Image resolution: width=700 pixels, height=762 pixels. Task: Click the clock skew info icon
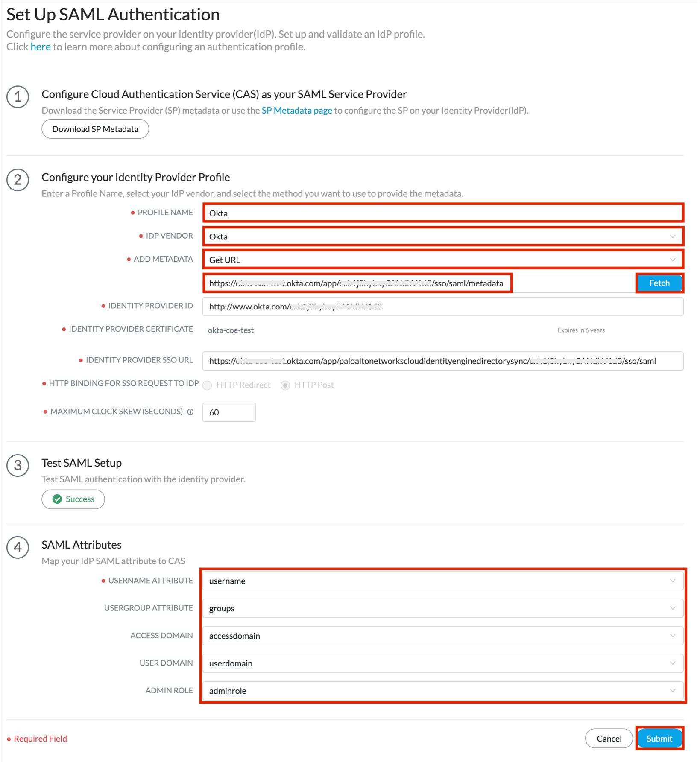(190, 412)
